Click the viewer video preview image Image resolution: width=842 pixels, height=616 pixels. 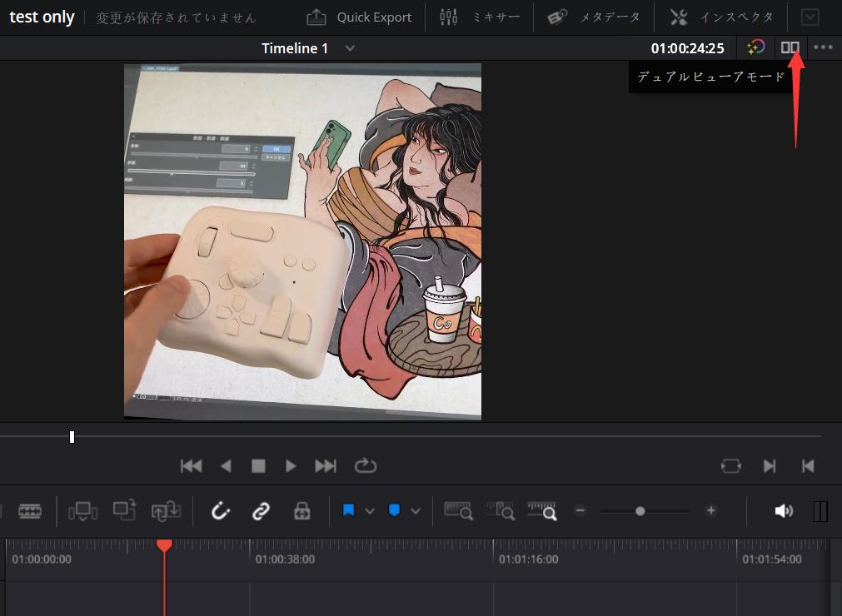[303, 241]
